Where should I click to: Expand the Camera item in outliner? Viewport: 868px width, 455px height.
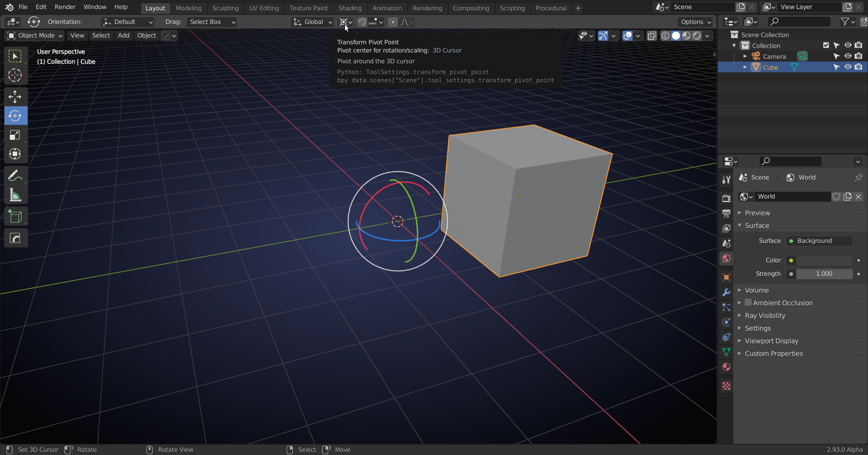[x=745, y=56]
